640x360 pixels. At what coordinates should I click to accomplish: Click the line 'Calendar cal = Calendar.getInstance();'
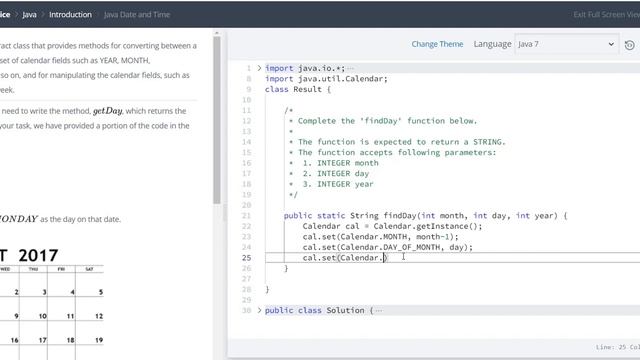392,226
